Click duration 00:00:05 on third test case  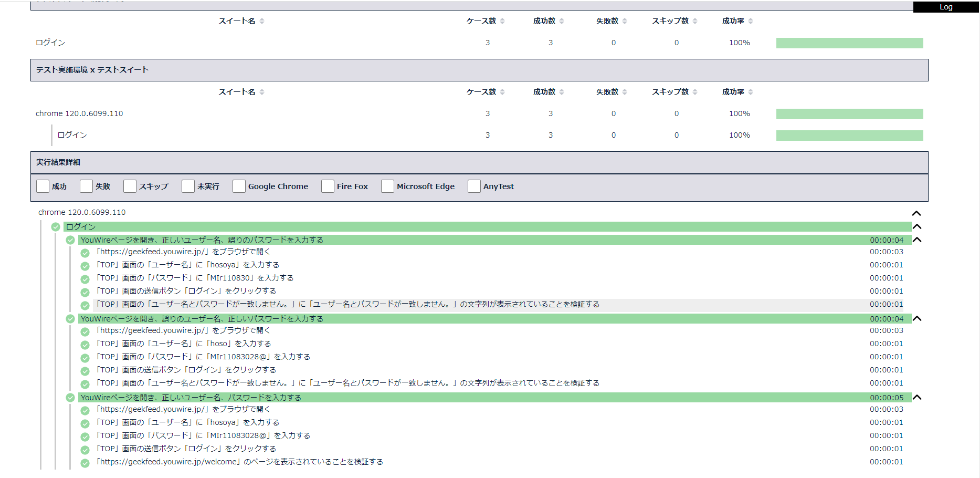point(887,398)
